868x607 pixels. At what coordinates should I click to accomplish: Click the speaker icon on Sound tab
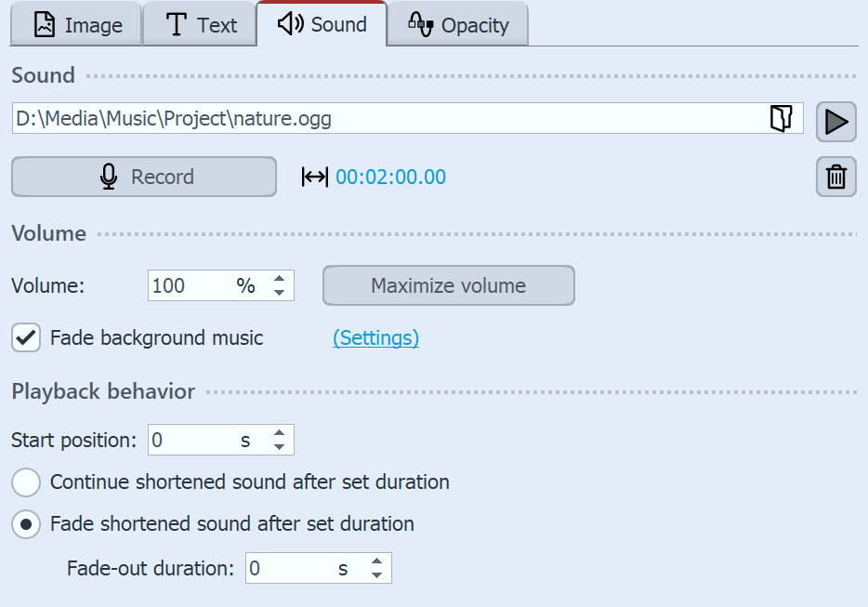click(x=288, y=24)
